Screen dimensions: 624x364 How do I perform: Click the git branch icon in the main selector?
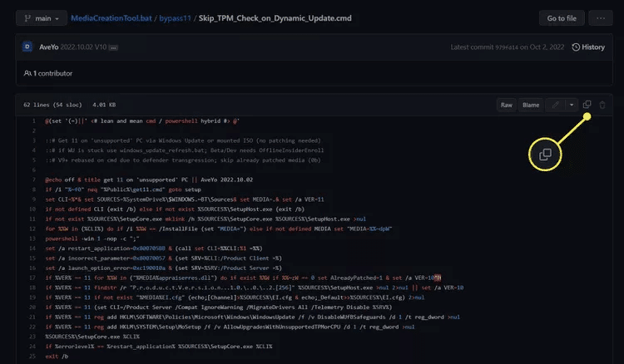tap(27, 18)
